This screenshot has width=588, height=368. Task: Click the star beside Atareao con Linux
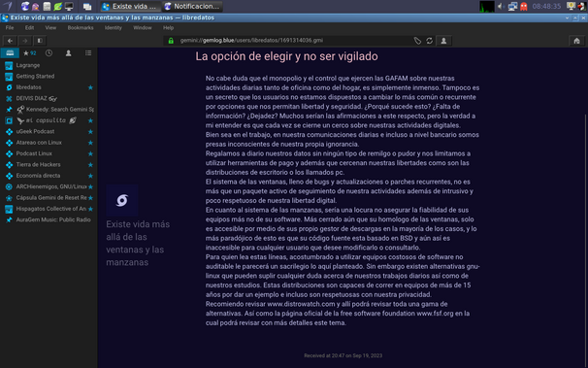(90, 143)
